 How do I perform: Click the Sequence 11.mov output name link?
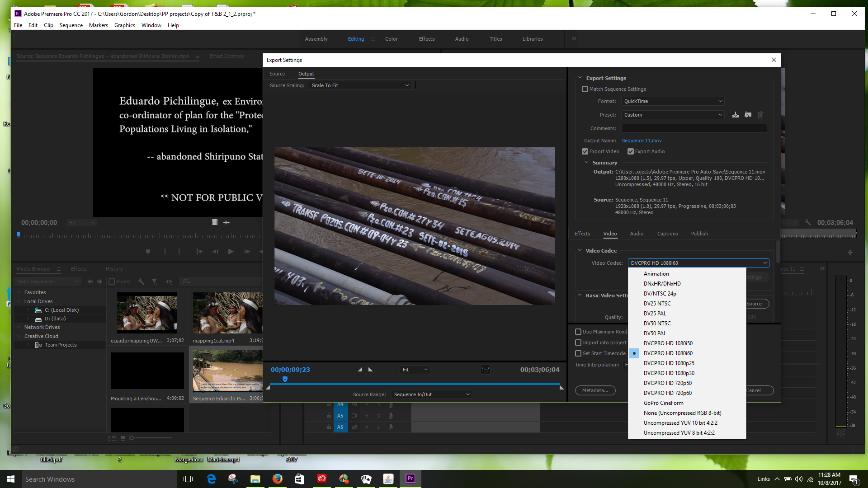click(x=642, y=141)
